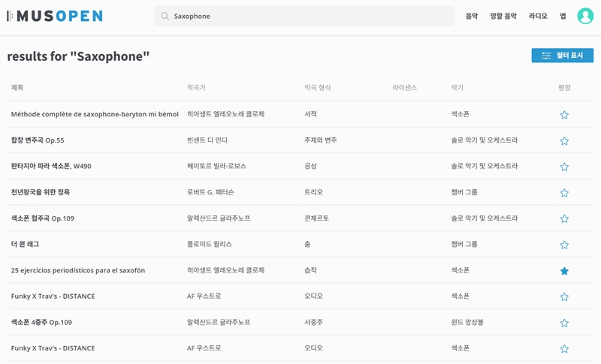The height and width of the screenshot is (364, 601).
Task: Click the 콘체르토 form cell
Action: point(316,218)
